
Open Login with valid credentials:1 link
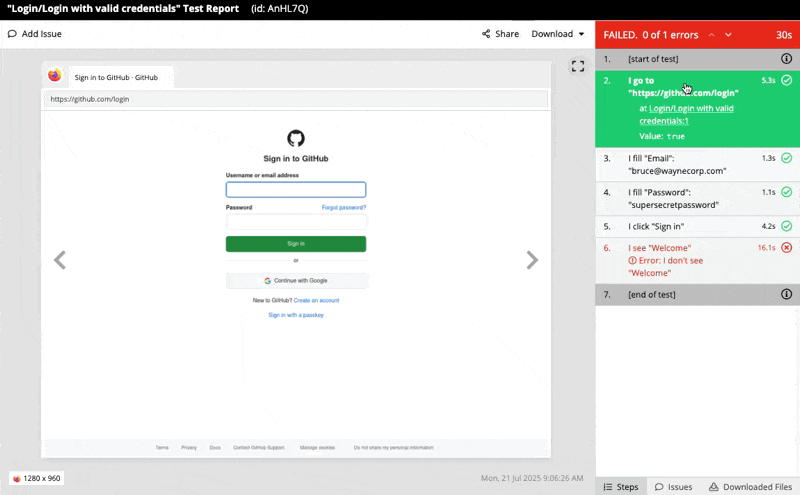pos(686,114)
